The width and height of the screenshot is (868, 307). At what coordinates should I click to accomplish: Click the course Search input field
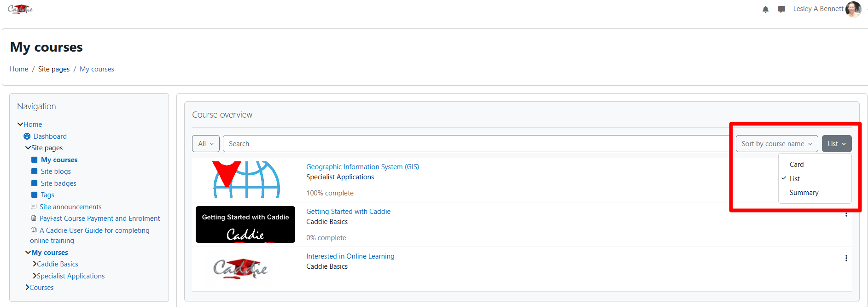(474, 144)
